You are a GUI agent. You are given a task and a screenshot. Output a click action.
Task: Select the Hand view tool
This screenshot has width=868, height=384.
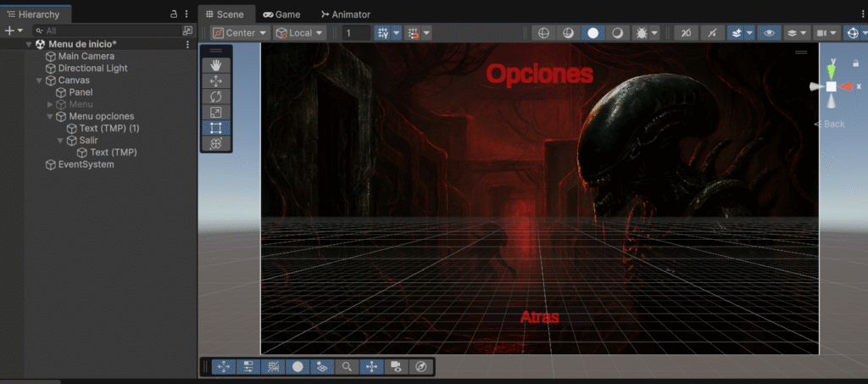click(215, 64)
